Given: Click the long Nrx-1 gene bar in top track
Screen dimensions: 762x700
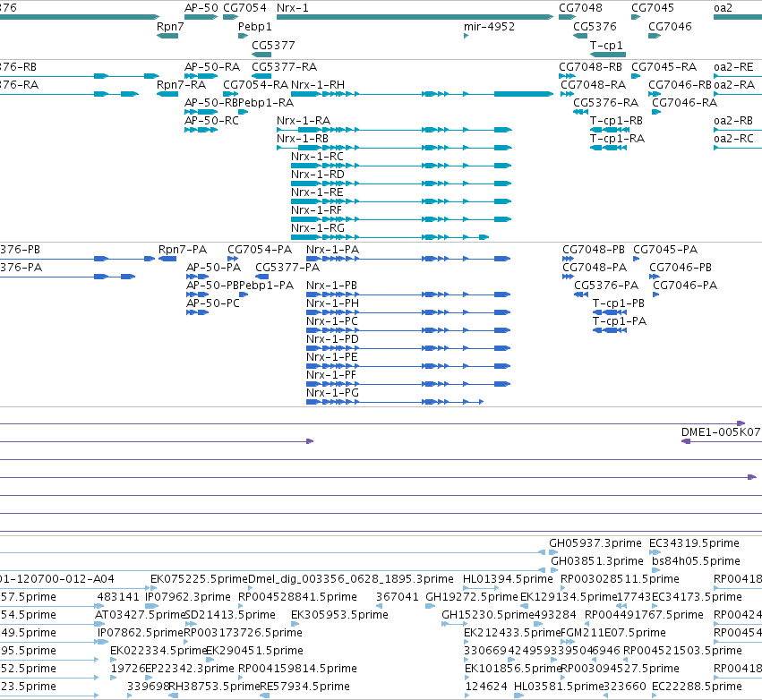Looking at the screenshot, I should pyautogui.click(x=415, y=17).
